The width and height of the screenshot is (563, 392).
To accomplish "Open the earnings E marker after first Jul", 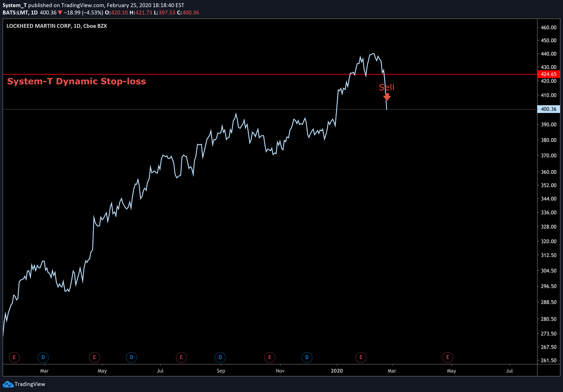I will tap(181, 357).
